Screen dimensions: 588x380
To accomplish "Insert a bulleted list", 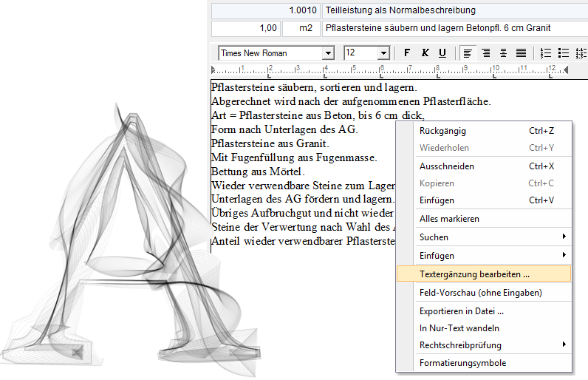I will coord(564,53).
